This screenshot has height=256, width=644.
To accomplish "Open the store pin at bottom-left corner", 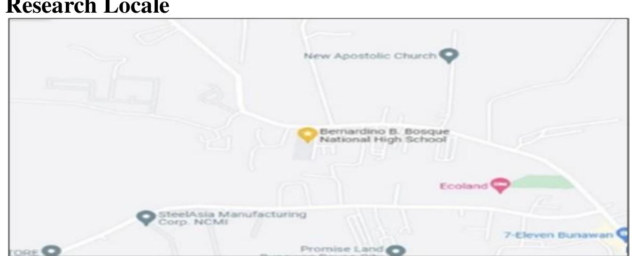I will tap(49, 251).
